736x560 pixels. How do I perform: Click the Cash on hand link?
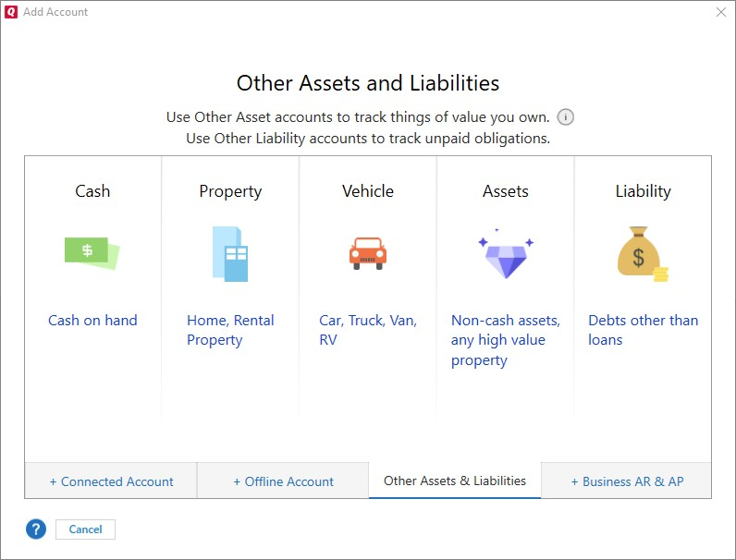92,321
